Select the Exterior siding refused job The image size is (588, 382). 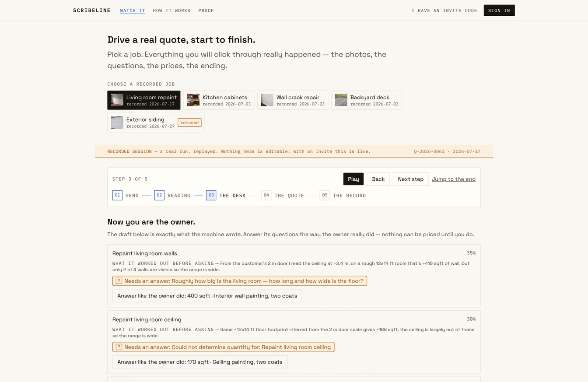[x=156, y=123]
